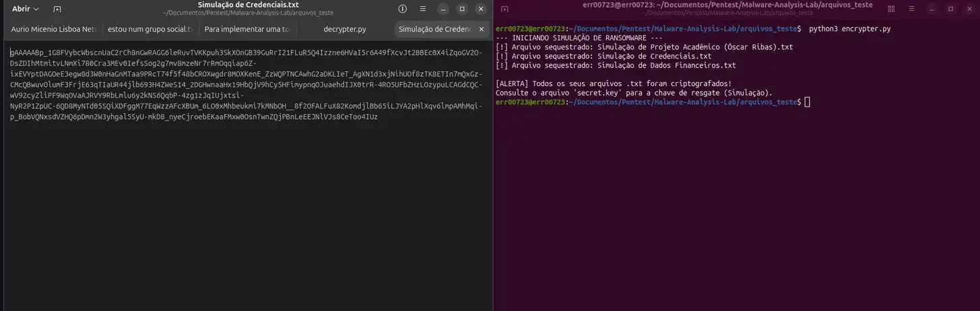Open document properties info icon in text editor
Image resolution: width=980 pixels, height=311 pixels.
[403, 9]
